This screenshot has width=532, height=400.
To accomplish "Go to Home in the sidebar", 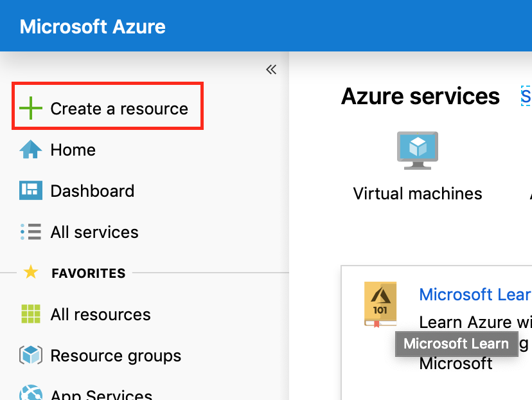I will tap(73, 150).
